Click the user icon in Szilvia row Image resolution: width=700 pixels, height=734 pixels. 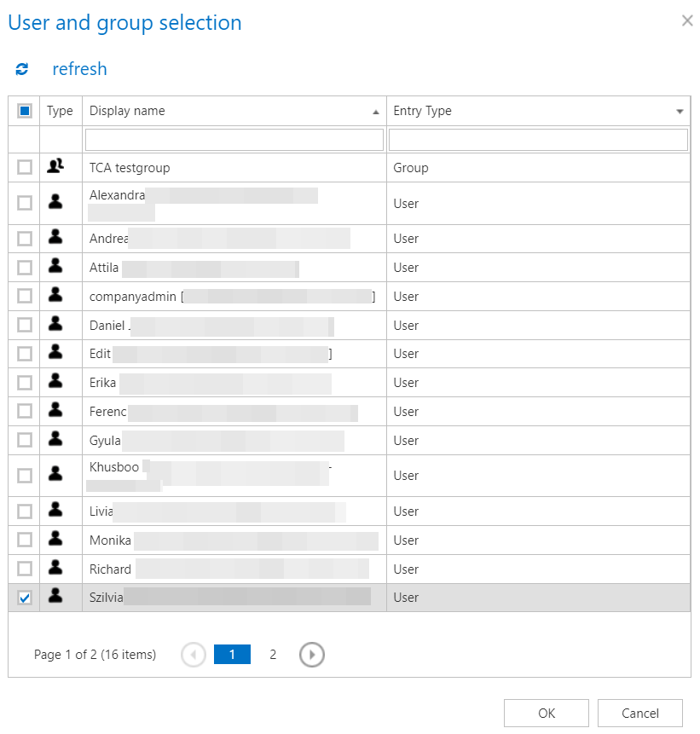pyautogui.click(x=55, y=598)
